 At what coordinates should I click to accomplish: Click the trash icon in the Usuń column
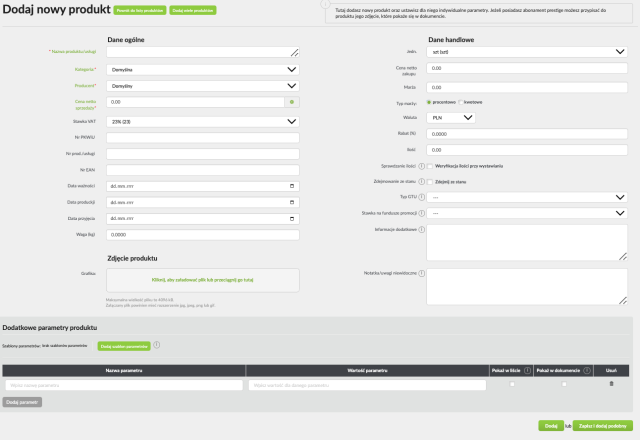tap(611, 384)
